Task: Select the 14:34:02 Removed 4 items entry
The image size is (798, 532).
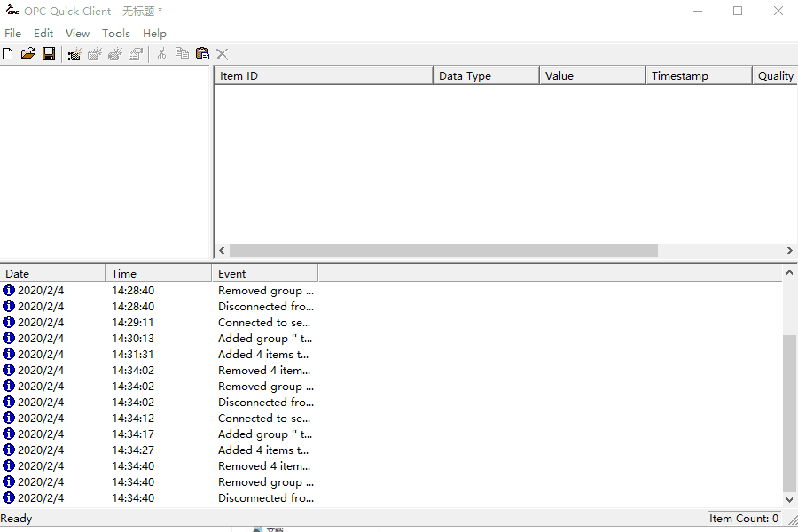Action: [x=159, y=370]
